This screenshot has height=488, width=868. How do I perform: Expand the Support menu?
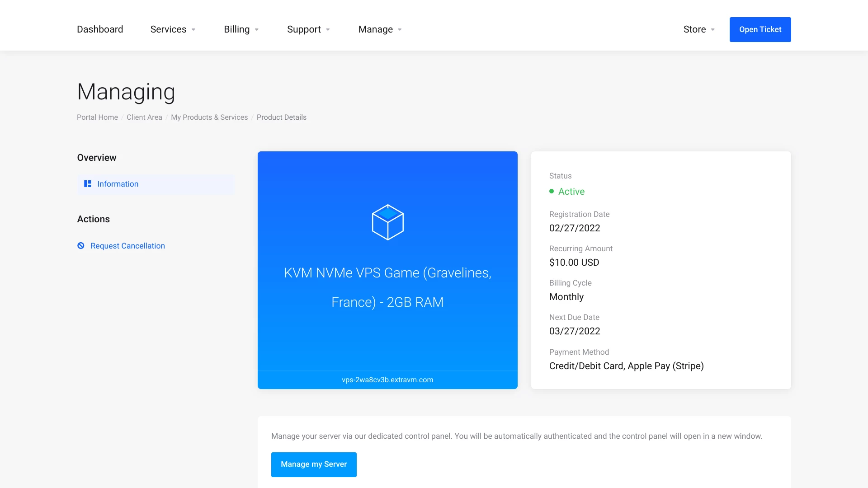click(308, 29)
